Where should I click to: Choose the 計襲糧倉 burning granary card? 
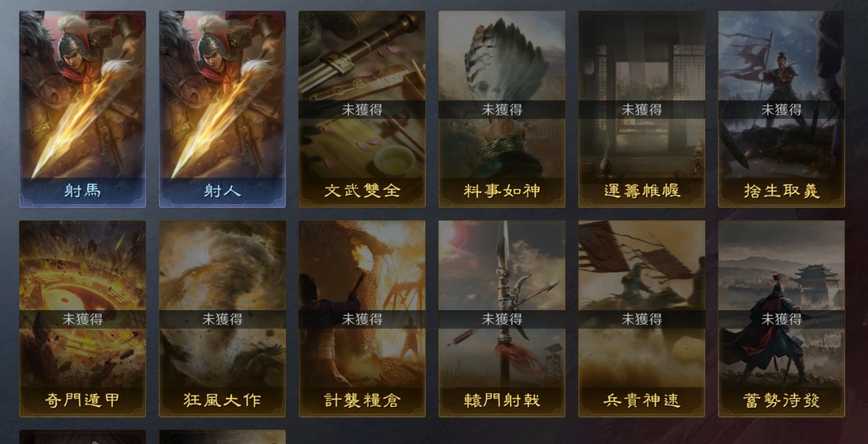[x=362, y=319]
